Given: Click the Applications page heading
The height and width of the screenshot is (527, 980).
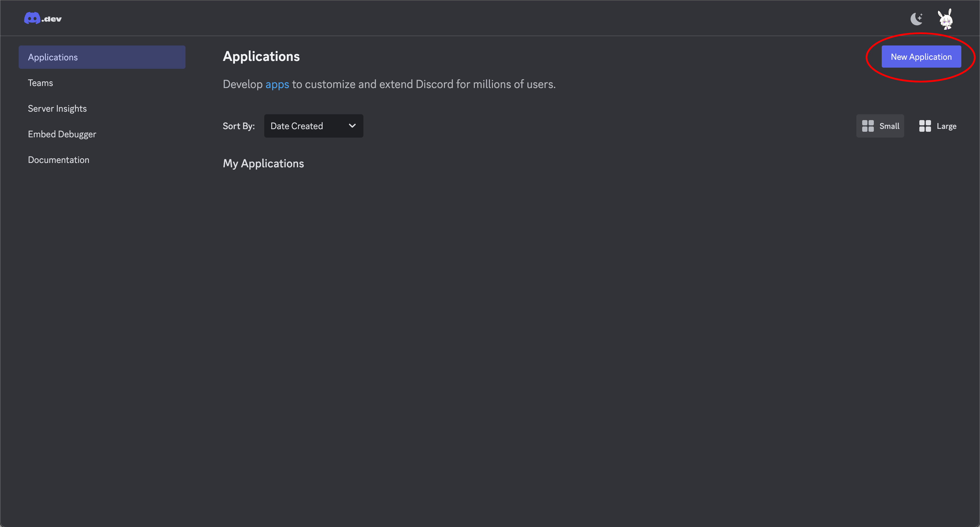Looking at the screenshot, I should click(261, 56).
